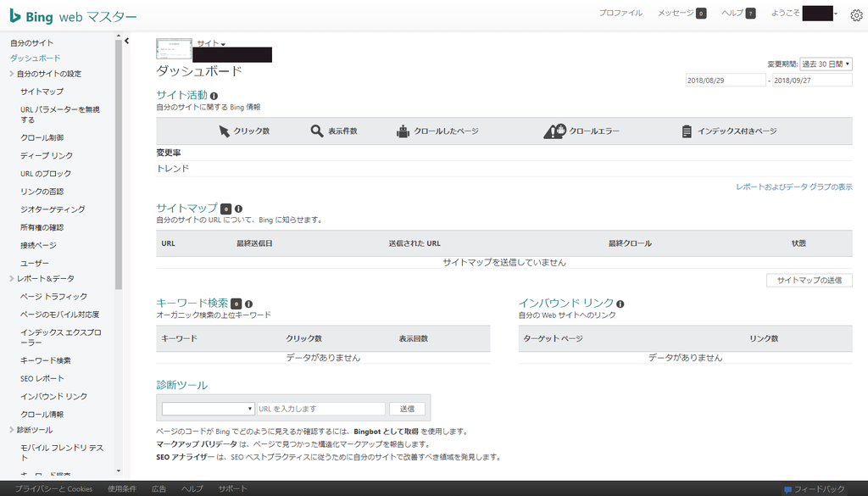Show info icon next to インバウンド リンク

pyautogui.click(x=620, y=304)
